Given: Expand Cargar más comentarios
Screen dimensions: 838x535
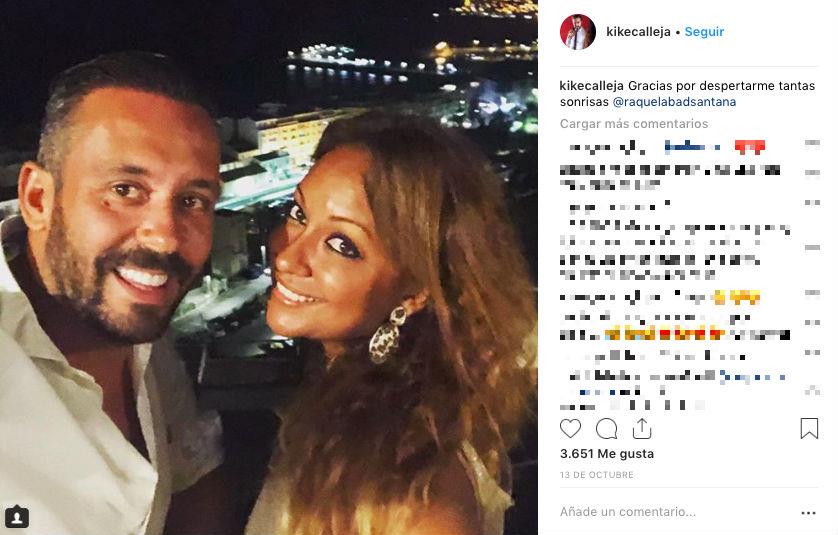Looking at the screenshot, I should (x=634, y=124).
